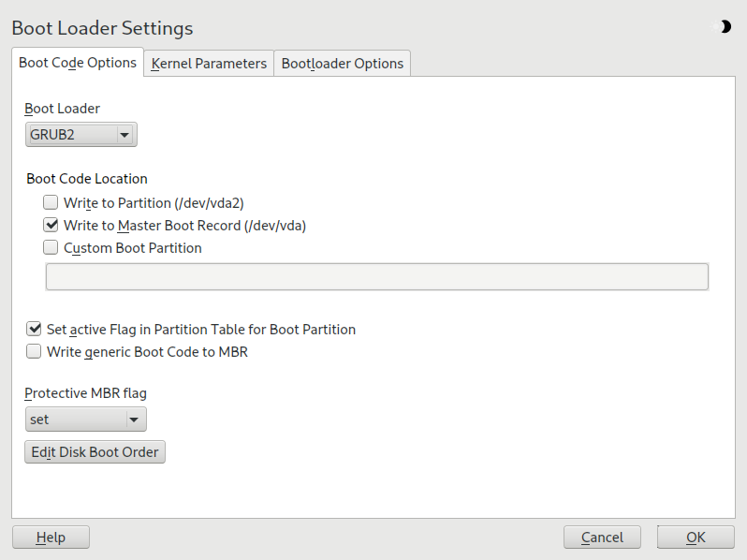Uncheck Write to Master Boot Record (/dev/vda)
The height and width of the screenshot is (560, 747).
click(51, 226)
